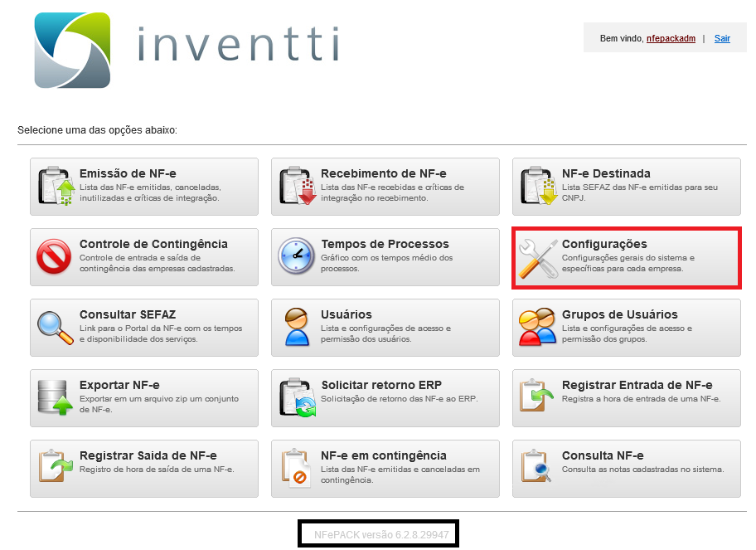
Task: Open the nfepackadm user profile link
Action: tap(671, 38)
